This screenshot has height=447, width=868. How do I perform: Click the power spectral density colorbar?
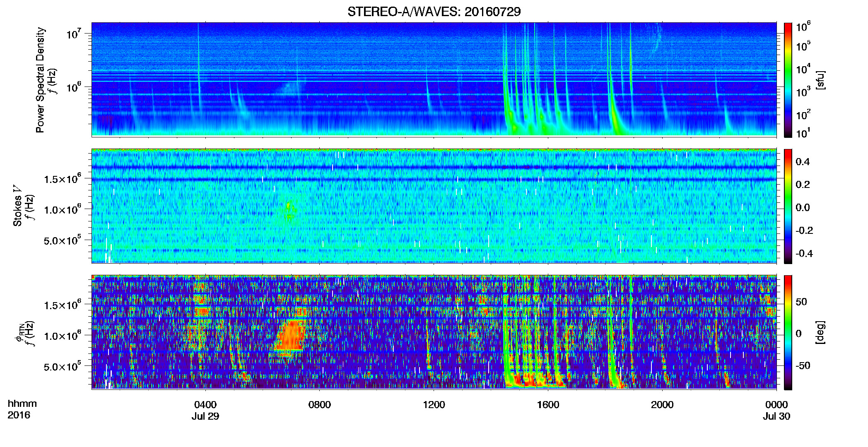click(788, 80)
